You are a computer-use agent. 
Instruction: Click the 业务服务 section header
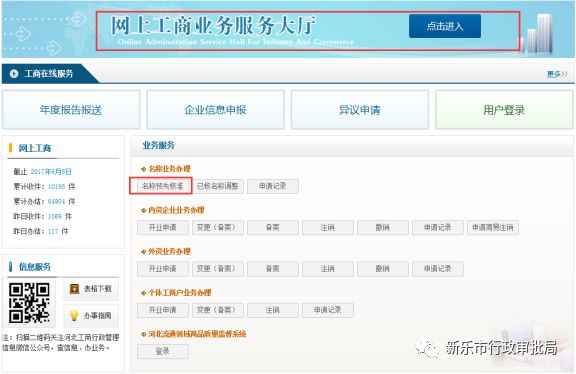click(159, 145)
